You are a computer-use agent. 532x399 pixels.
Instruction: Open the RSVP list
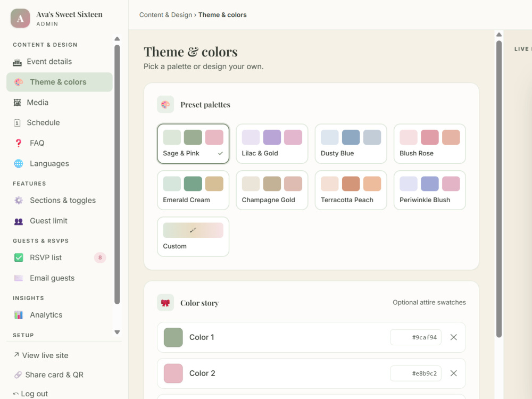point(60,257)
